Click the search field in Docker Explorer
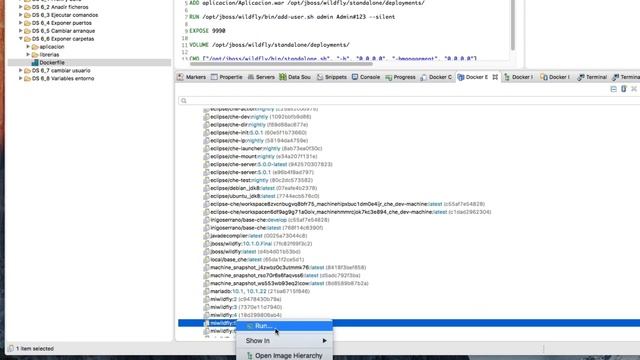Screen dimensions: 640x360 (x=409, y=100)
